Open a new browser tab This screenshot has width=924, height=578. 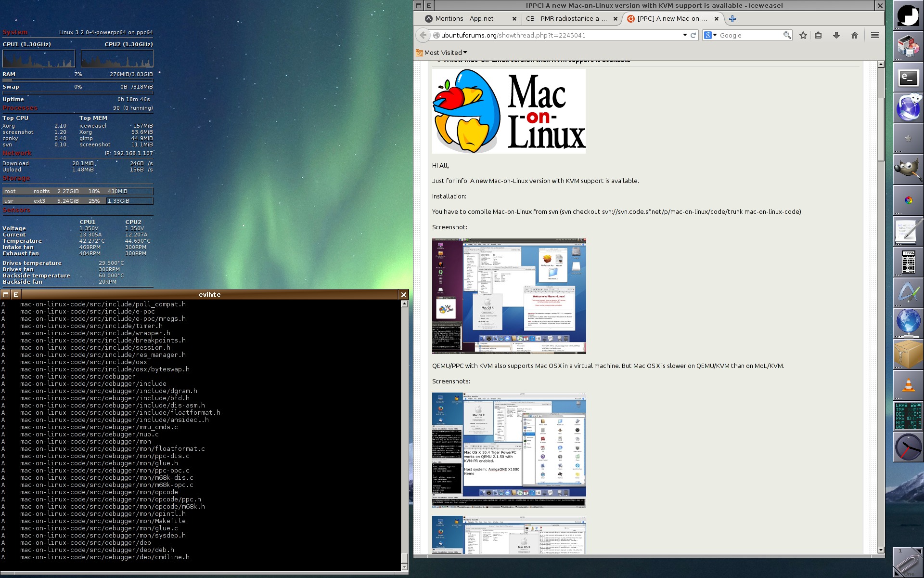click(732, 19)
